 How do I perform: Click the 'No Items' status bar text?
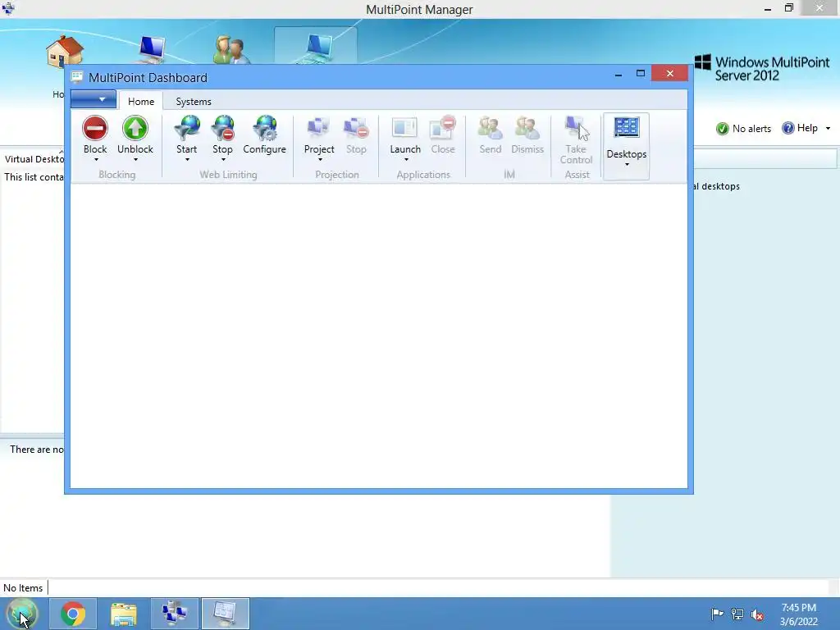coord(23,588)
